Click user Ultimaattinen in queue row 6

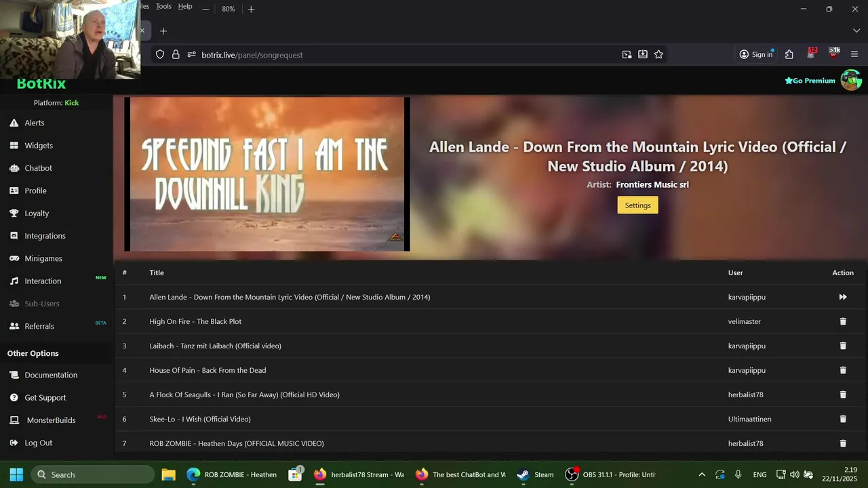[x=750, y=419]
